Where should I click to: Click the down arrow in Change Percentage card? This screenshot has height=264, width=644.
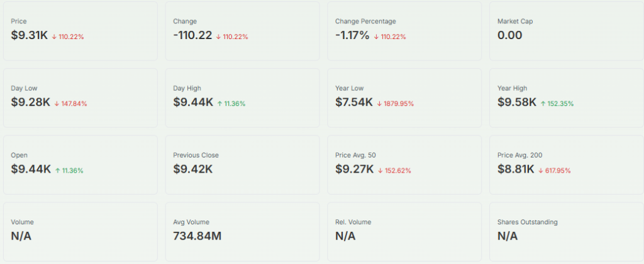376,37
